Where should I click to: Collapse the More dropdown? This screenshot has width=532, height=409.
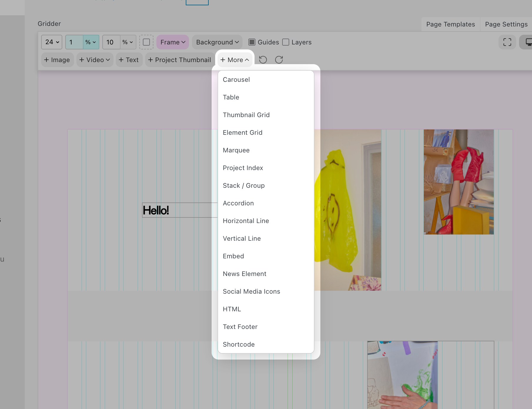click(235, 60)
